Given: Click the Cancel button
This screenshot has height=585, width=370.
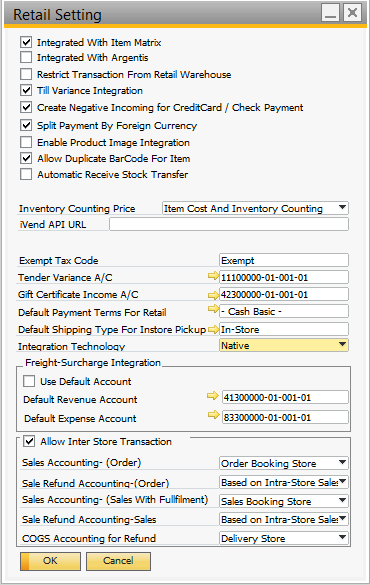Looking at the screenshot, I should 118,561.
